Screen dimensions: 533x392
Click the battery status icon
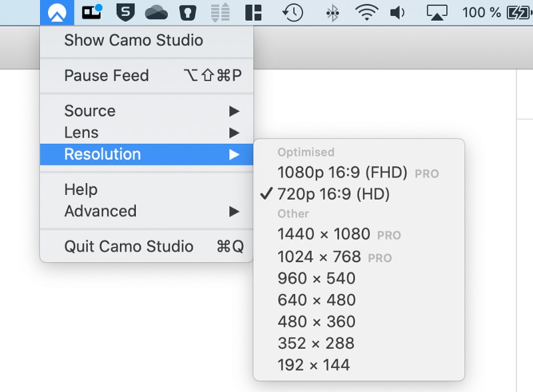point(519,13)
